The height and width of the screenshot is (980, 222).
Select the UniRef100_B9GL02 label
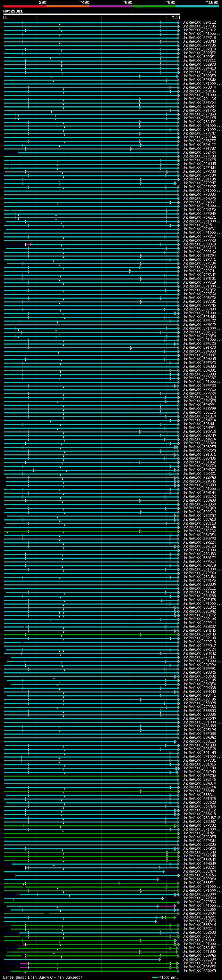(x=199, y=496)
